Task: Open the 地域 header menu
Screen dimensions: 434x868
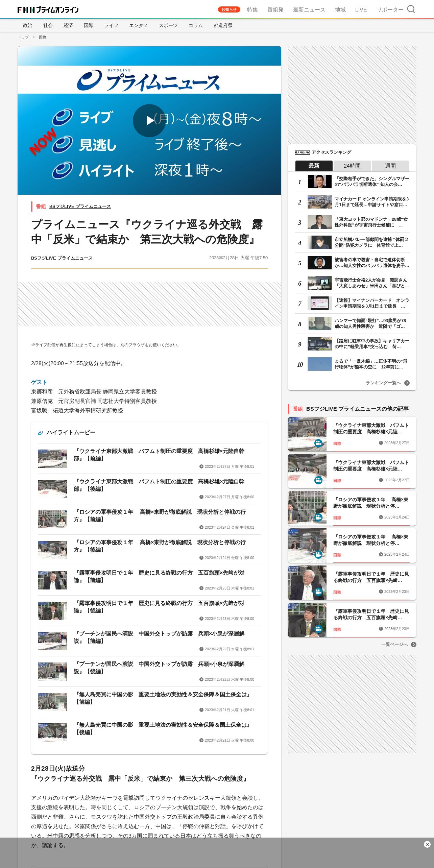Action: [x=340, y=10]
